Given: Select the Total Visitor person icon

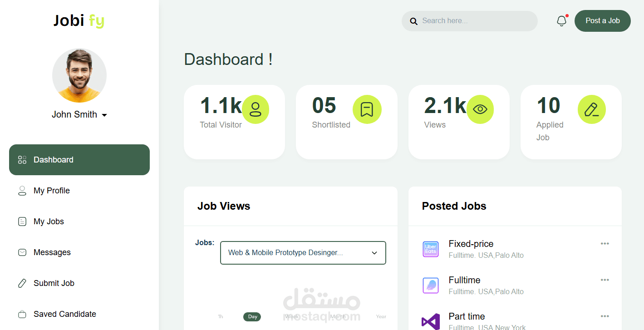Looking at the screenshot, I should point(256,109).
